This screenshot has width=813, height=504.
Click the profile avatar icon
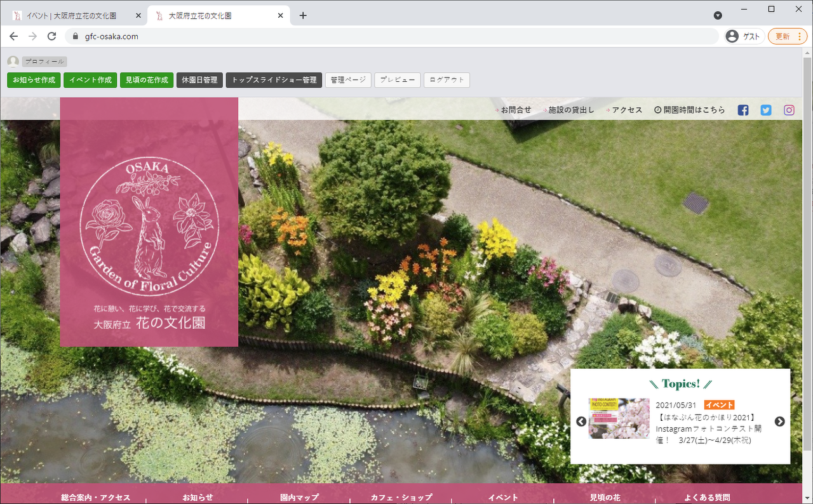pos(13,62)
